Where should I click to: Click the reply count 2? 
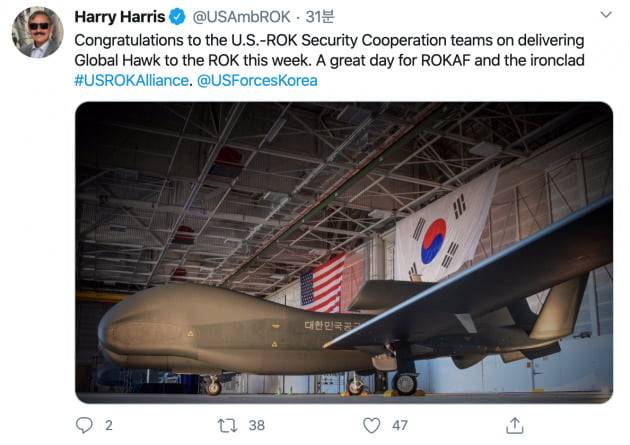(108, 425)
